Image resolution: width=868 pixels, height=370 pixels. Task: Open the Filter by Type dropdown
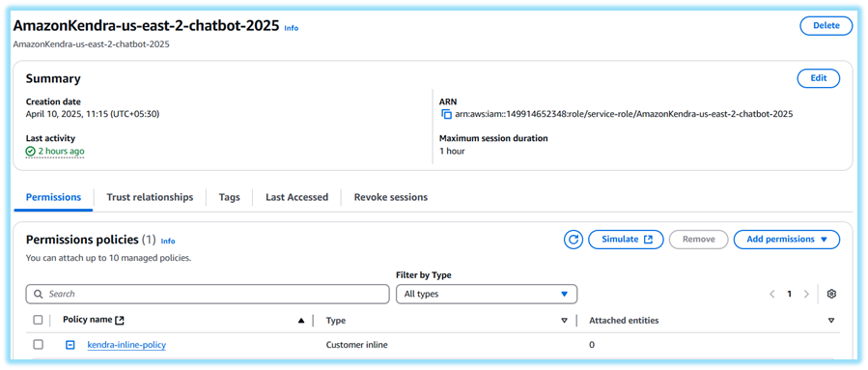[x=487, y=294]
